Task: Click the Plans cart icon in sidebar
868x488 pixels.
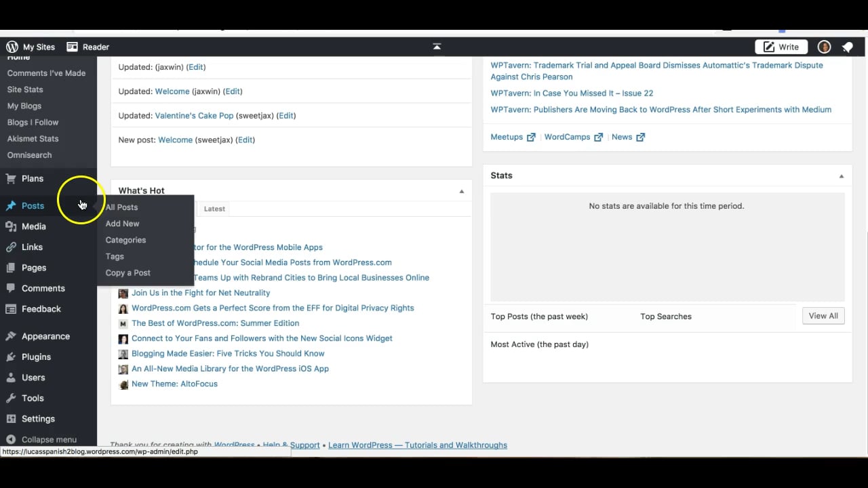Action: coord(11,179)
